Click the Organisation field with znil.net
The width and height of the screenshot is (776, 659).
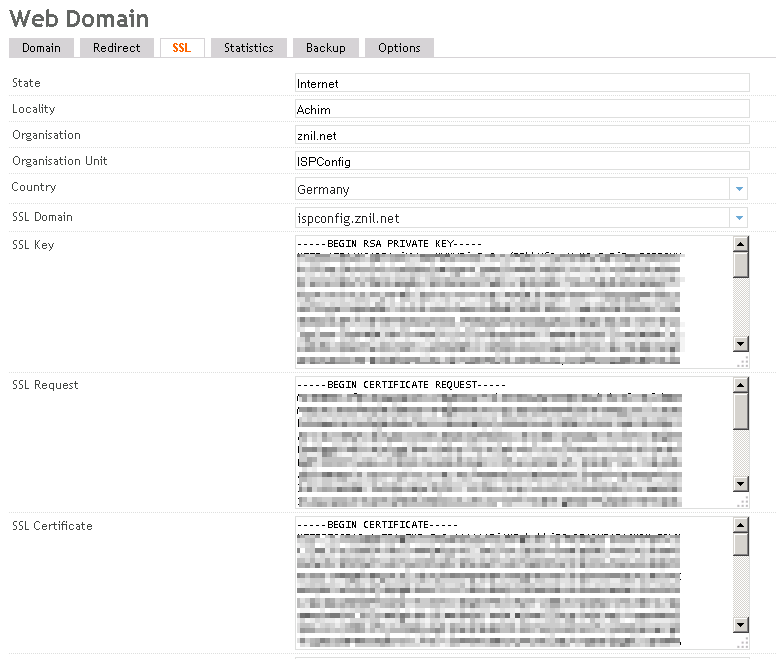(x=522, y=135)
